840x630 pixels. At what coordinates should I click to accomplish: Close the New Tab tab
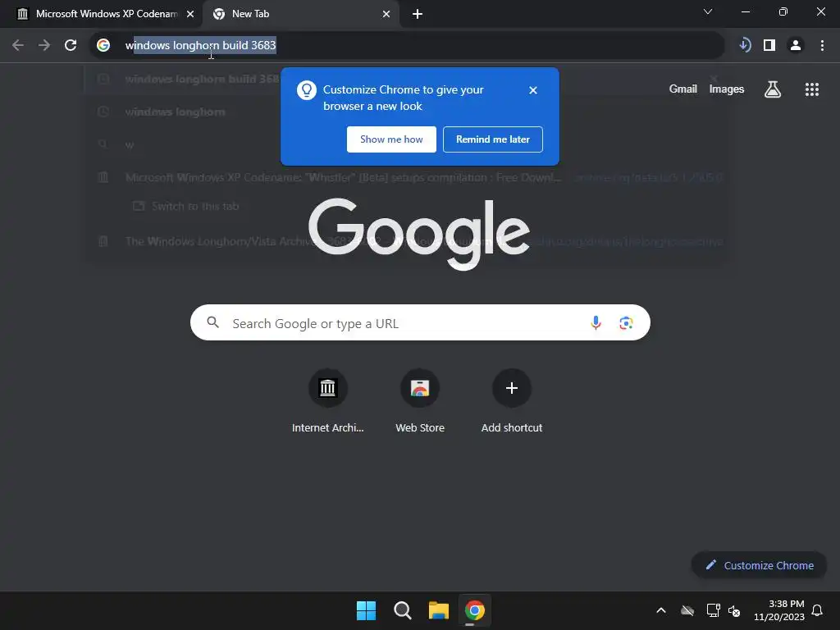(x=386, y=14)
